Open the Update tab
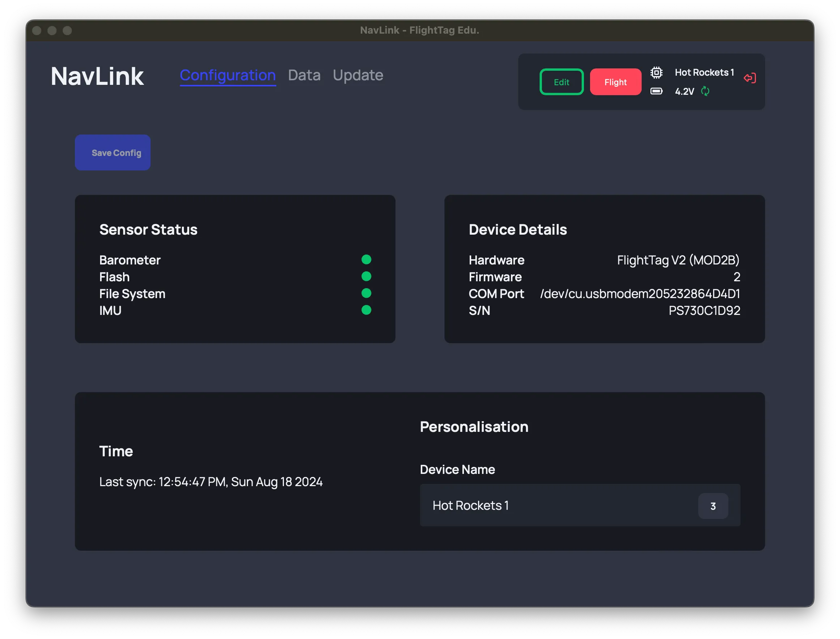This screenshot has height=639, width=840. pos(358,75)
